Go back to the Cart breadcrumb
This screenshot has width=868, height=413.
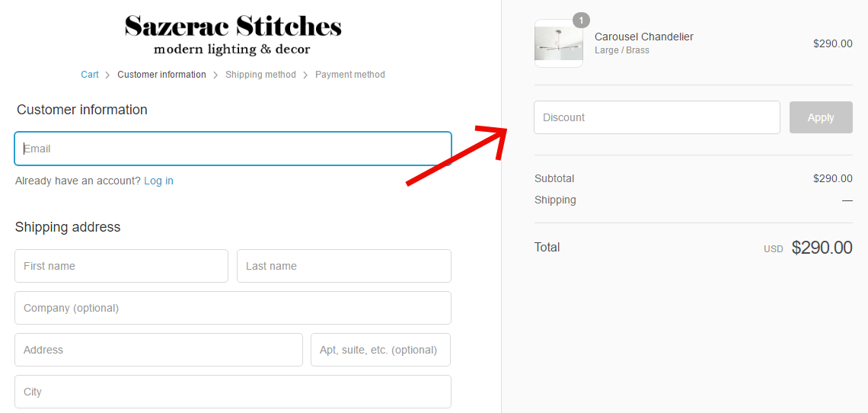[x=90, y=75]
